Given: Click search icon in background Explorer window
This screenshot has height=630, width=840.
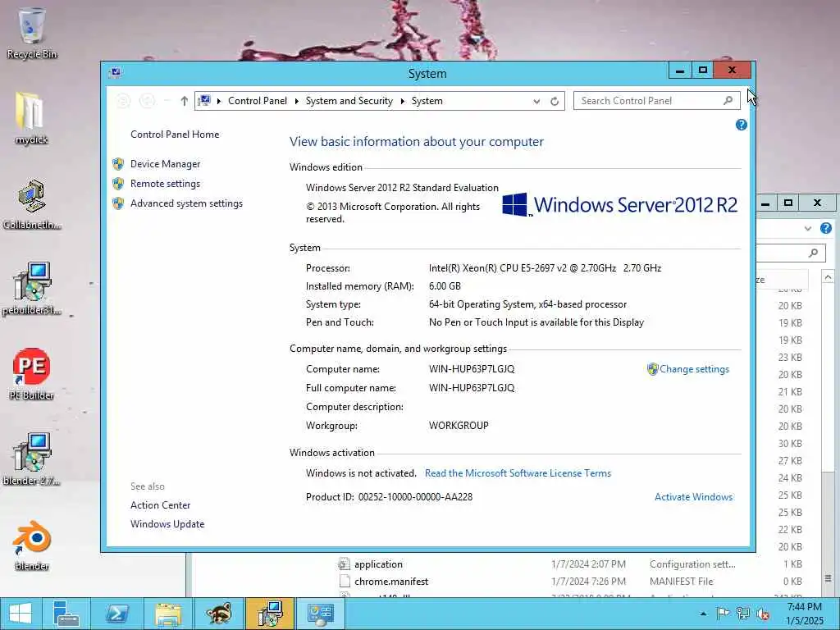Looking at the screenshot, I should (813, 253).
